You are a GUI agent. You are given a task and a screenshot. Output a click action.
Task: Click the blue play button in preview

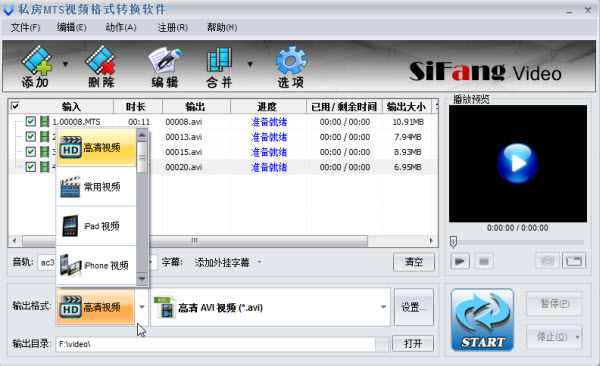[x=517, y=163]
